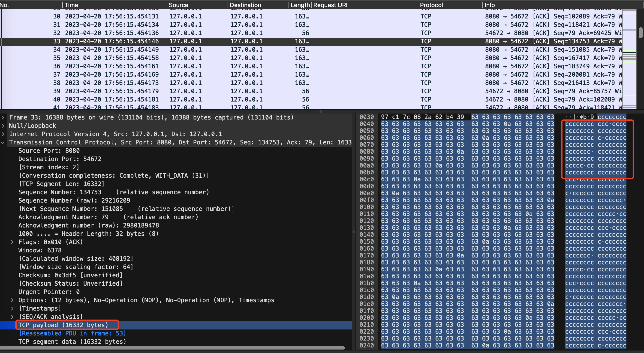Select the Urgent Pointer: 0 field

pos(176,292)
